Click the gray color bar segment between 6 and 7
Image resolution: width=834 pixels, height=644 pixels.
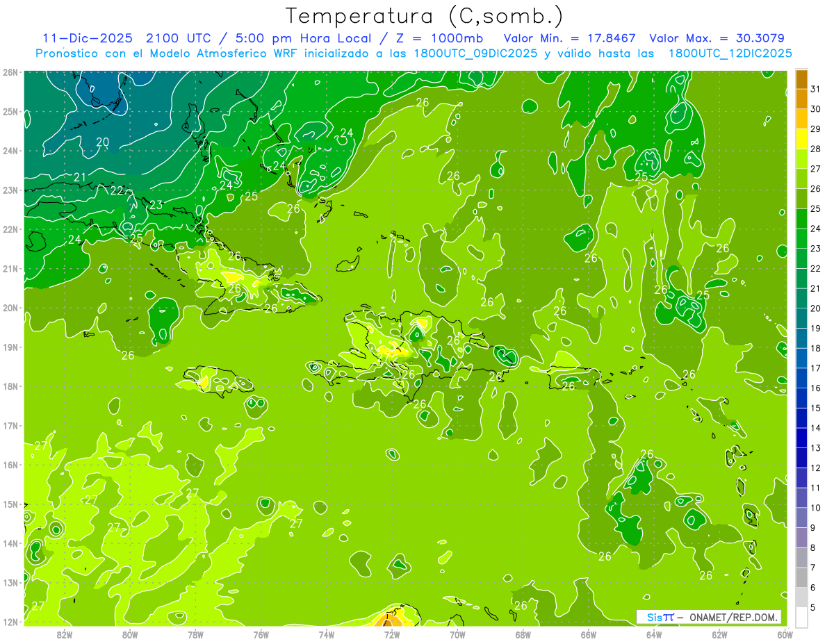(x=801, y=577)
